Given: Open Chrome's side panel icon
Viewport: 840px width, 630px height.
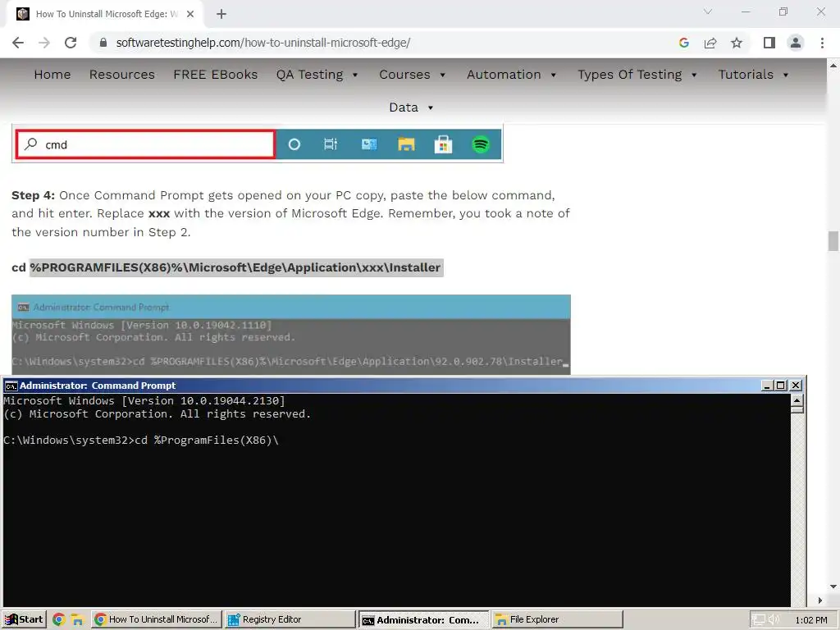Looking at the screenshot, I should 769,43.
